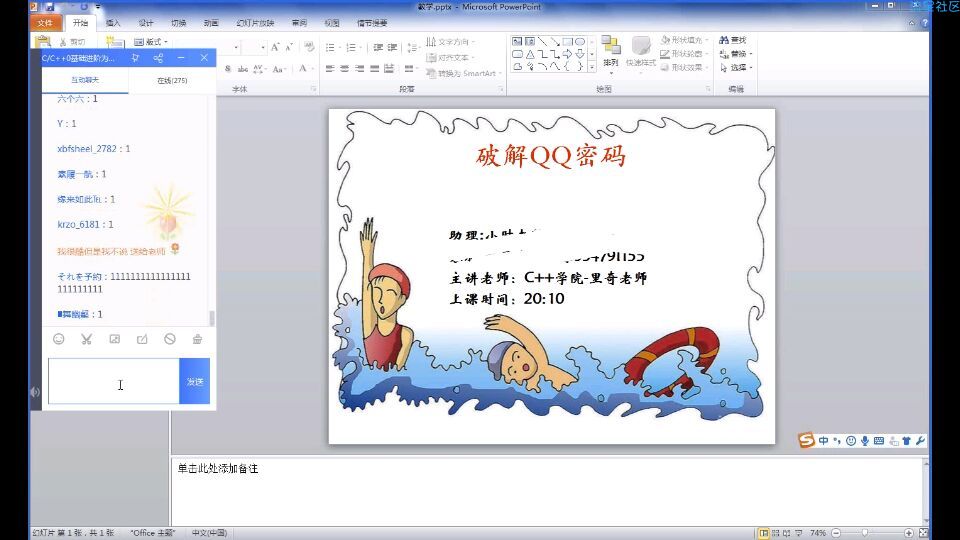The height and width of the screenshot is (540, 960).
Task: Toggle strikethrough (abc) formatting
Action: click(242, 69)
